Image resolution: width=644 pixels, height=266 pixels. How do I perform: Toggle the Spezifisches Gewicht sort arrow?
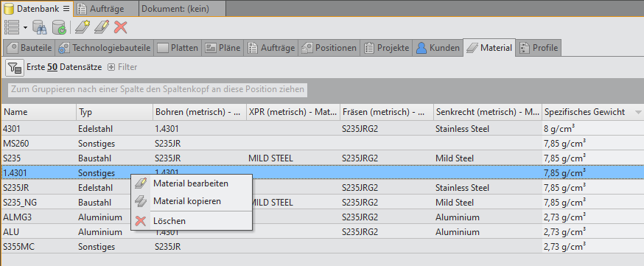638,113
